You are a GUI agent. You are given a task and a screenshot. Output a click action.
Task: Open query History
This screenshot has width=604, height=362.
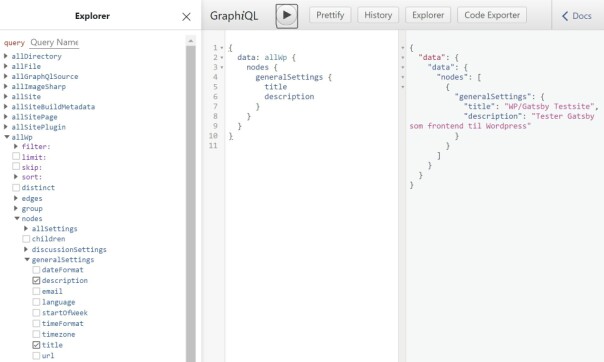point(378,15)
